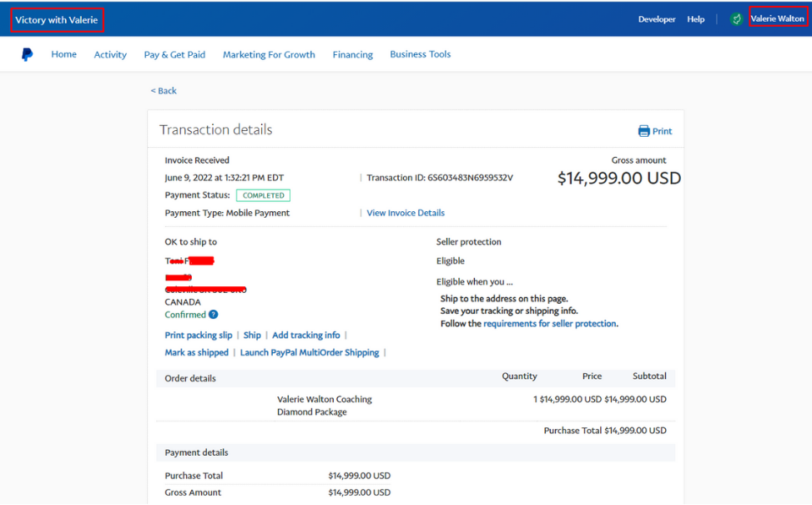The width and height of the screenshot is (812, 505).
Task: Launch PayPal MultiOrder Shipping link
Action: point(309,352)
